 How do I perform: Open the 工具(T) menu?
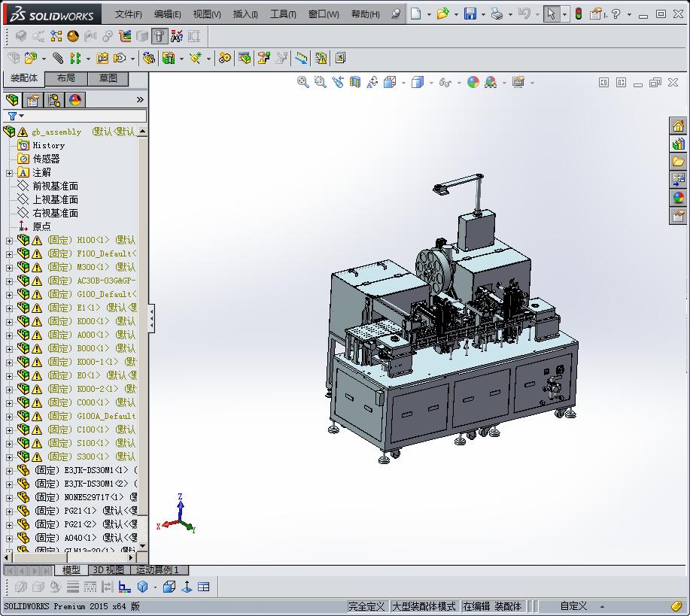283,14
